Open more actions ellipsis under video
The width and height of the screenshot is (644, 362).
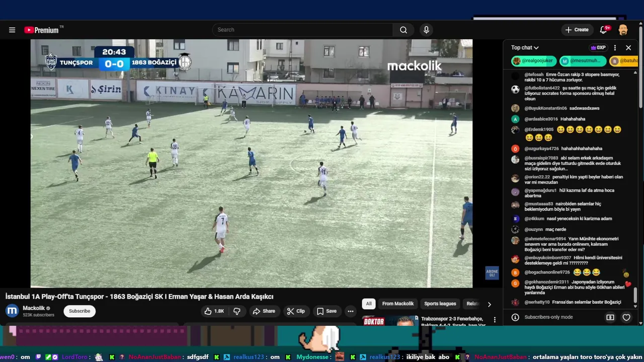pyautogui.click(x=351, y=311)
